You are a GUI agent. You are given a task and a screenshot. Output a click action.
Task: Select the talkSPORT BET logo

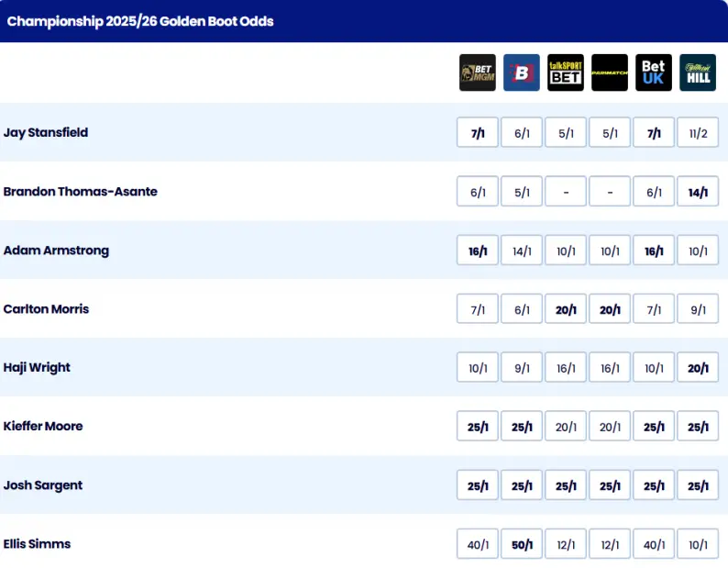coord(566,72)
